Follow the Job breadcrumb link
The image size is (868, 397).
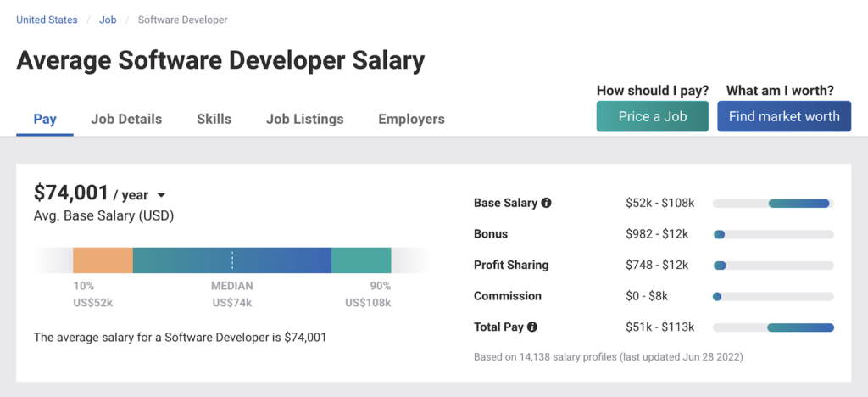pyautogui.click(x=108, y=20)
